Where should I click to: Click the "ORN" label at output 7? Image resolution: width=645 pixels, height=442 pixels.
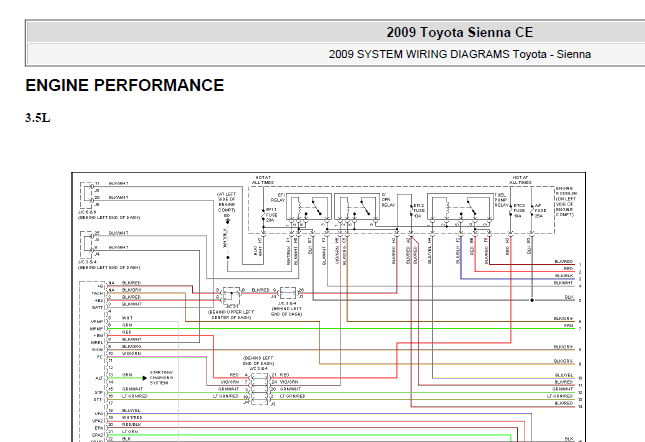[568, 325]
